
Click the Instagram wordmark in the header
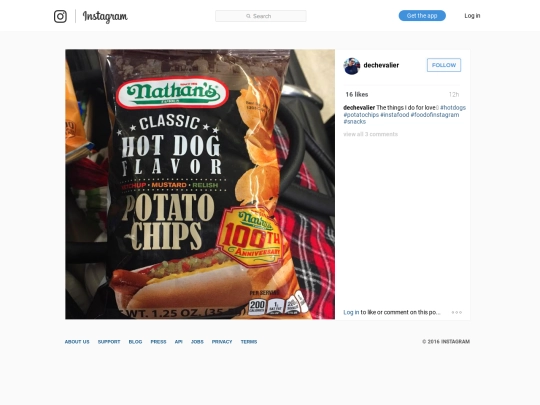[x=105, y=17]
